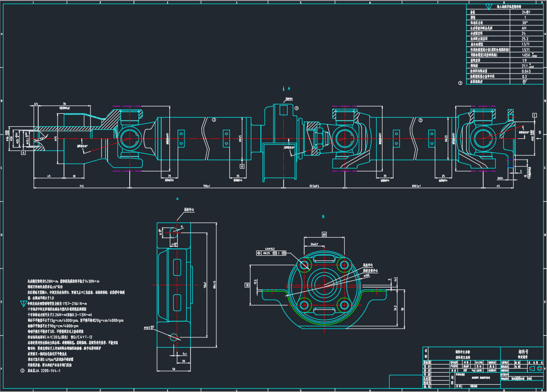Select the view title B above the bearing support view

click(323, 217)
